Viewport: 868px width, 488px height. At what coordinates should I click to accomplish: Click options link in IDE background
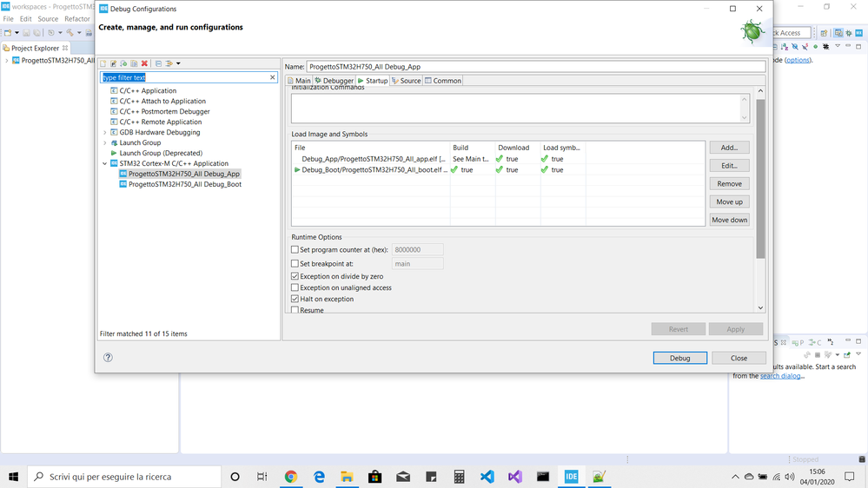[x=798, y=60]
